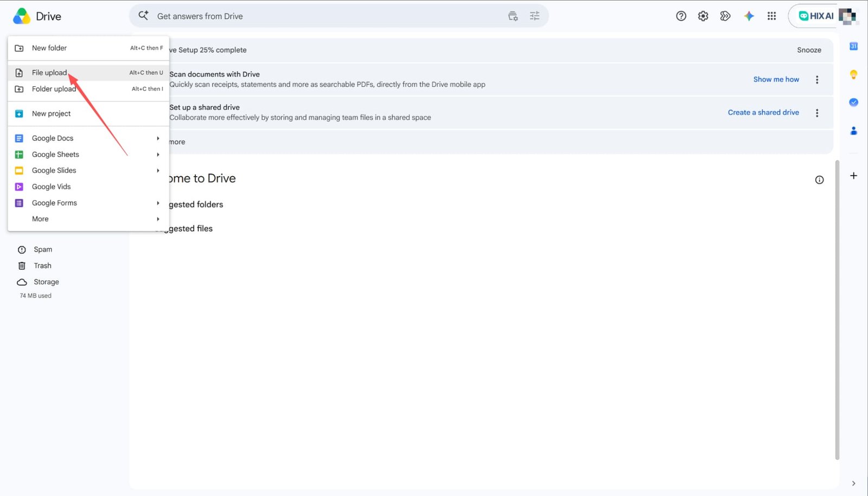868x496 pixels.
Task: Select Google Vids from the menu
Action: click(88, 186)
